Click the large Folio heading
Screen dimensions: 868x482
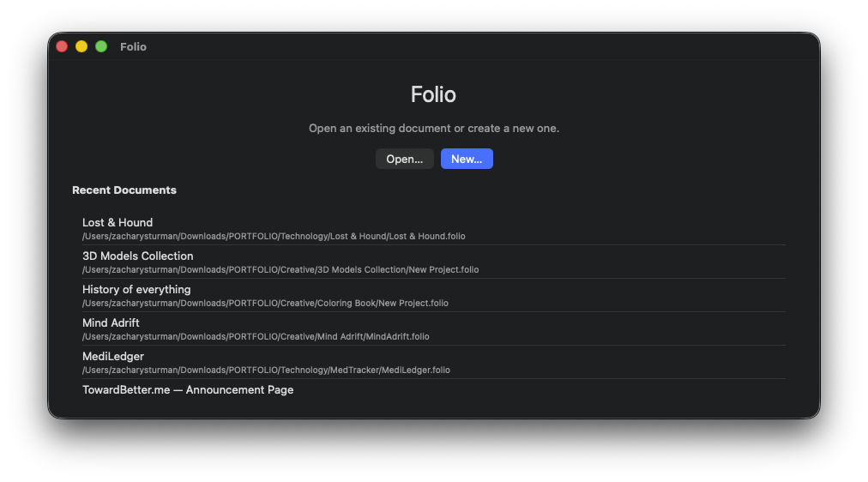coord(433,94)
